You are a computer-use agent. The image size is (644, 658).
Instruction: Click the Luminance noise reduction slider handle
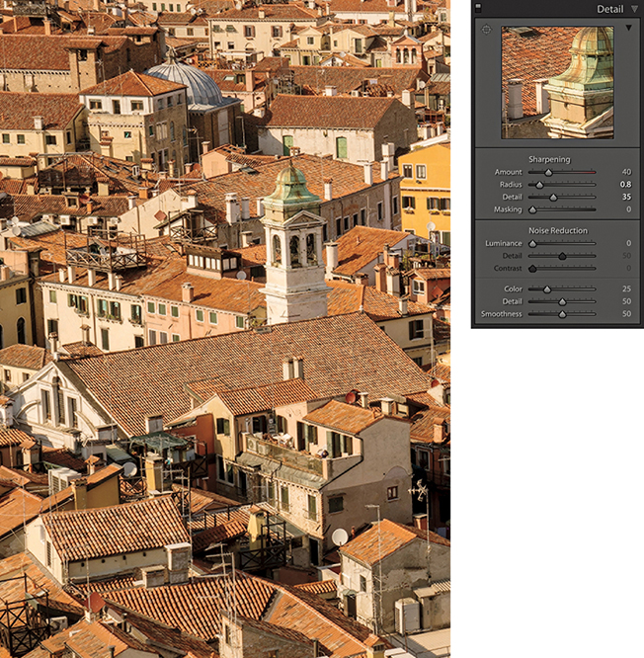[x=532, y=243]
